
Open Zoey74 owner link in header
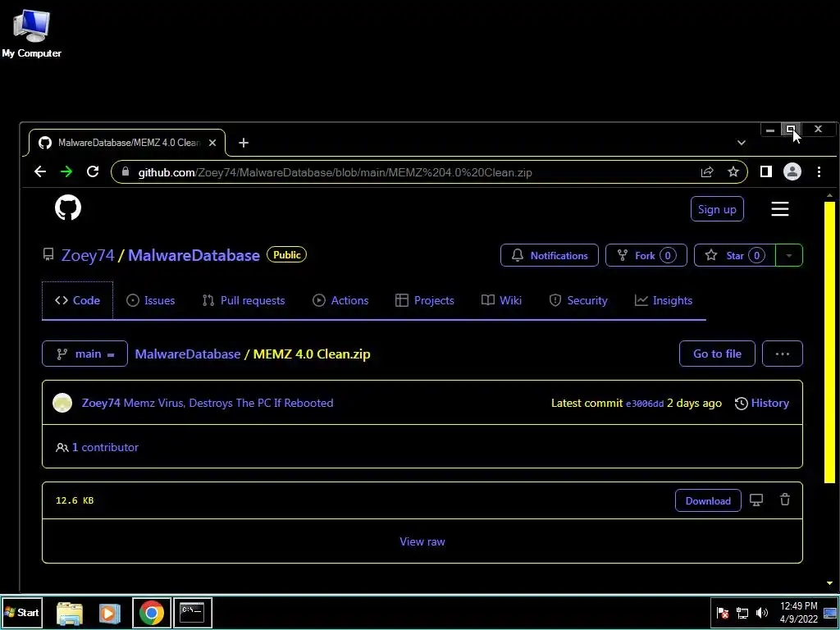tap(88, 256)
